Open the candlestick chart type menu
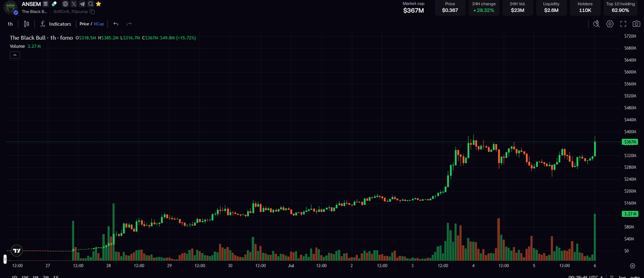The width and height of the screenshot is (644, 278). pyautogui.click(x=26, y=24)
